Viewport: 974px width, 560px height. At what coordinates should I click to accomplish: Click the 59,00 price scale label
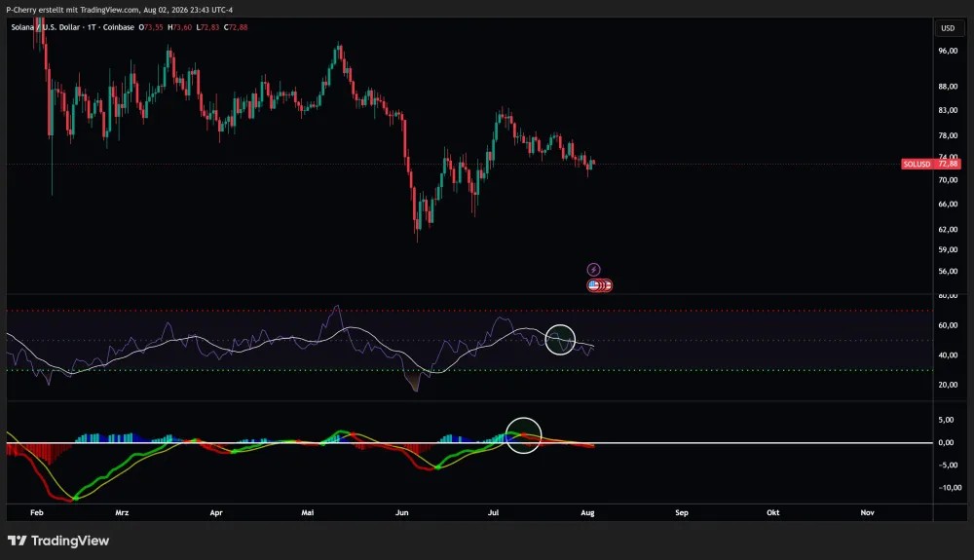[x=948, y=250]
